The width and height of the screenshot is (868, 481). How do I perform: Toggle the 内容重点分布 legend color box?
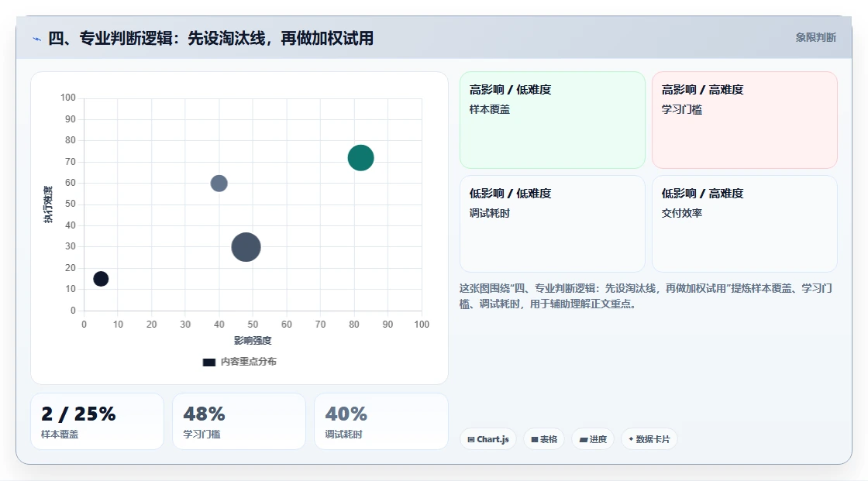click(208, 362)
